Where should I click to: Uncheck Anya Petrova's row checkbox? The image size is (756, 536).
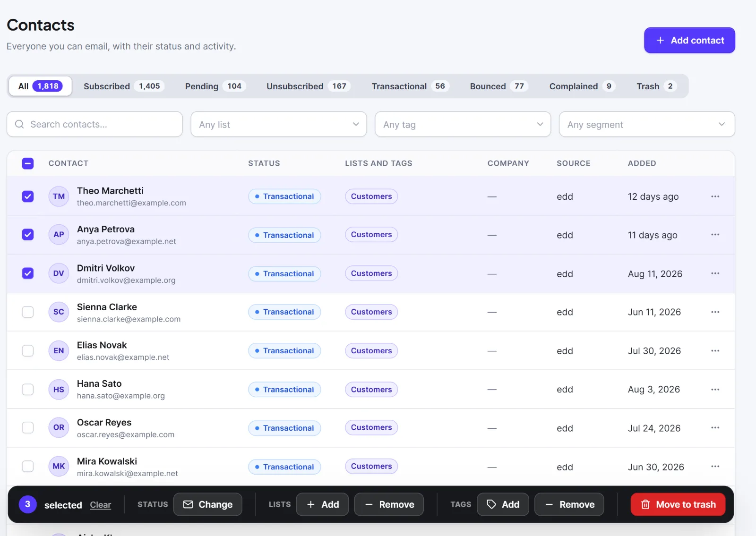tap(28, 235)
